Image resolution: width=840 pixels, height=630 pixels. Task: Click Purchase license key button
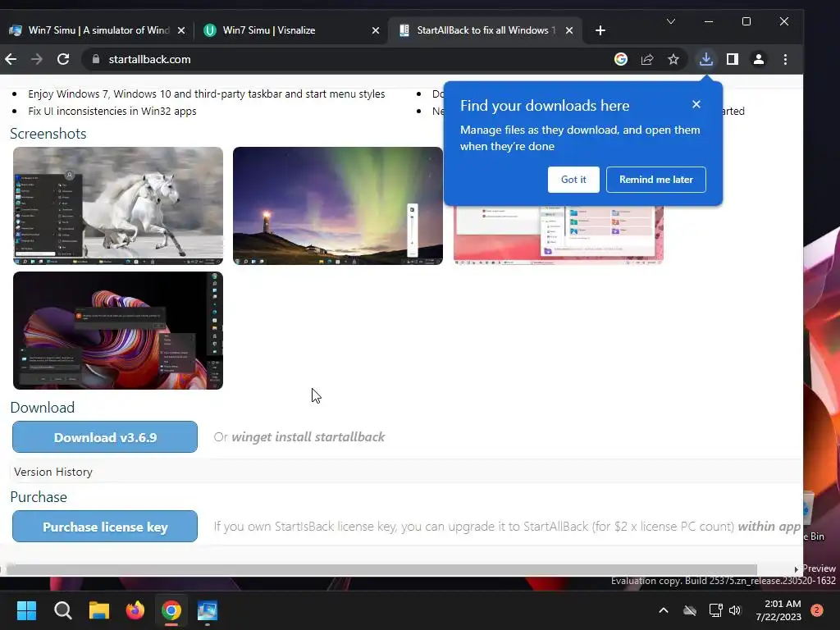pyautogui.click(x=105, y=527)
